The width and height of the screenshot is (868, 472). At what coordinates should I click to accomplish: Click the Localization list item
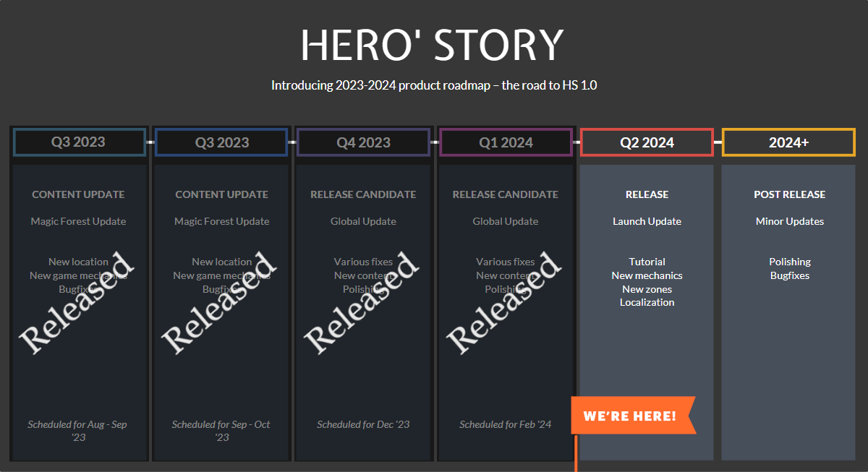point(647,302)
